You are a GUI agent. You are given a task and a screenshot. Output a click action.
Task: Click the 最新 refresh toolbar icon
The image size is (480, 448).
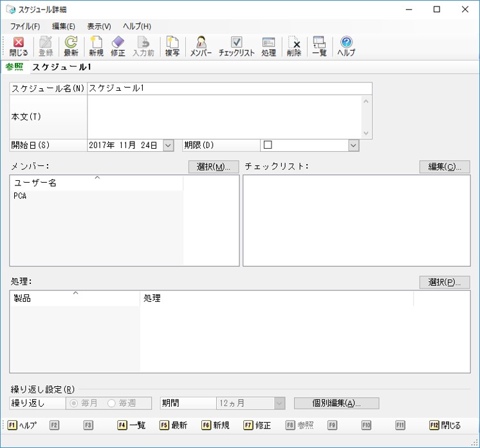71,46
